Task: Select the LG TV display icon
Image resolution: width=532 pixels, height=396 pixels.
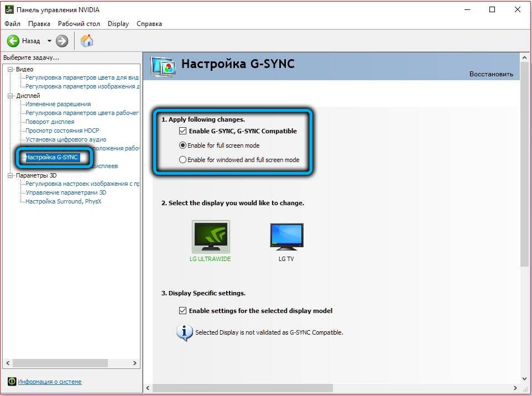Action: coord(286,237)
